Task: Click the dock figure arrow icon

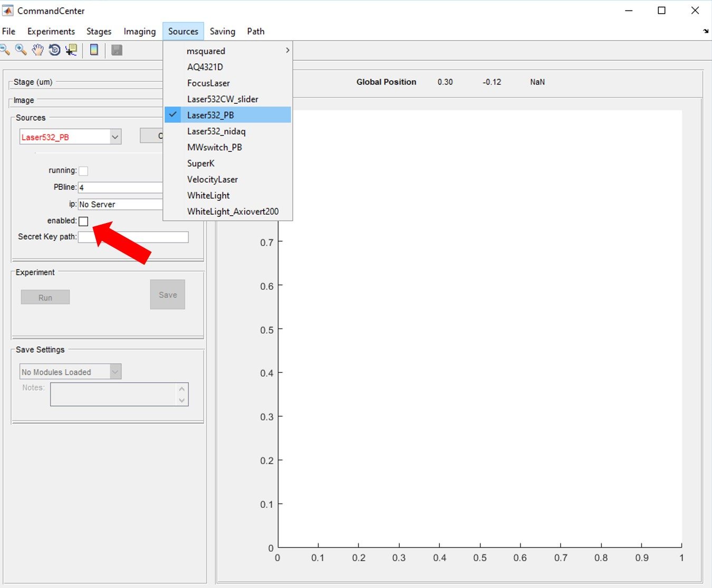Action: click(x=706, y=31)
